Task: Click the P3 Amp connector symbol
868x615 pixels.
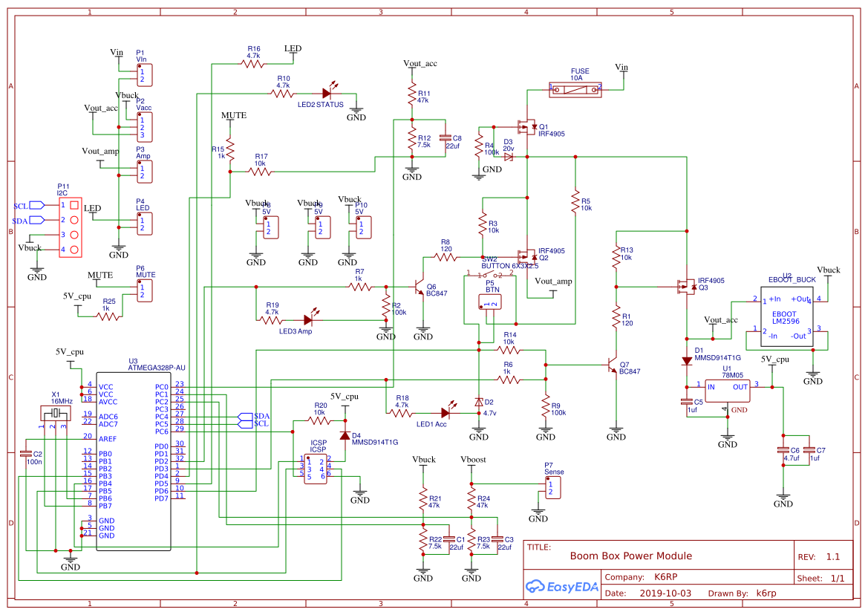Action: pos(145,172)
